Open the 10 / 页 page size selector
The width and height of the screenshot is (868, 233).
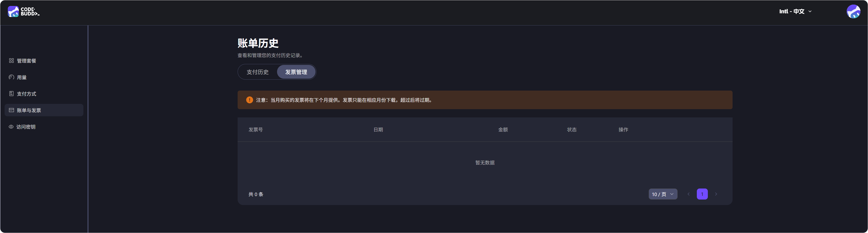click(663, 194)
